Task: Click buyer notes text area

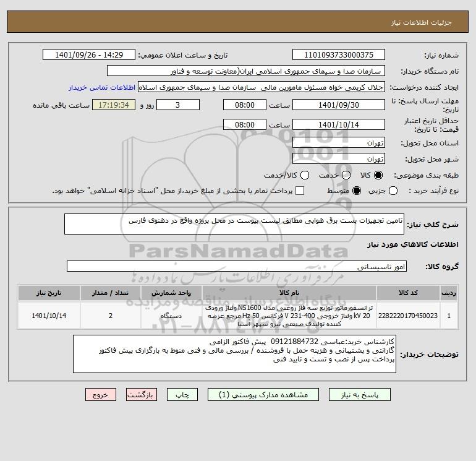Action: tap(234, 354)
